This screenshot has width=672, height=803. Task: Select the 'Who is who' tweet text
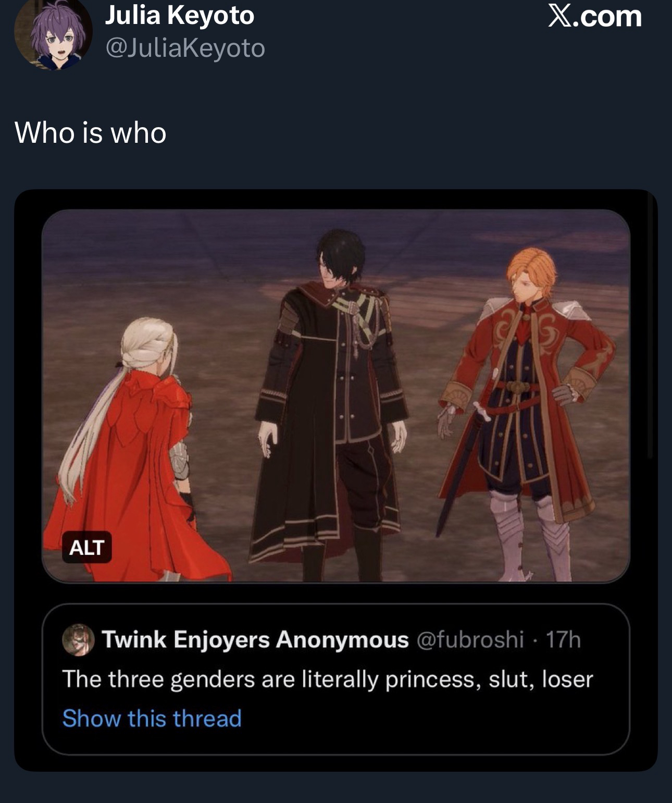click(x=91, y=132)
